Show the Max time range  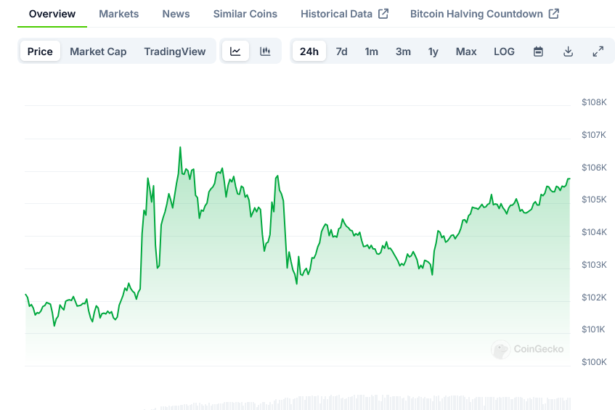tap(466, 52)
